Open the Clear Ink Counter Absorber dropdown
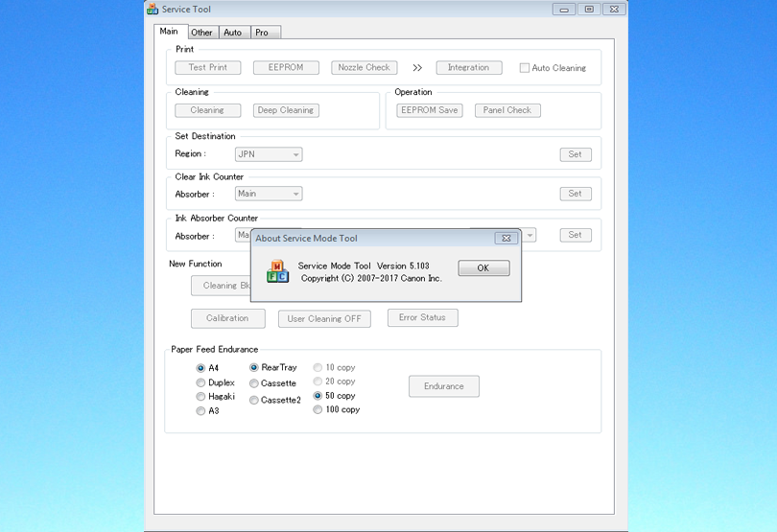The width and height of the screenshot is (777, 532). 269,194
